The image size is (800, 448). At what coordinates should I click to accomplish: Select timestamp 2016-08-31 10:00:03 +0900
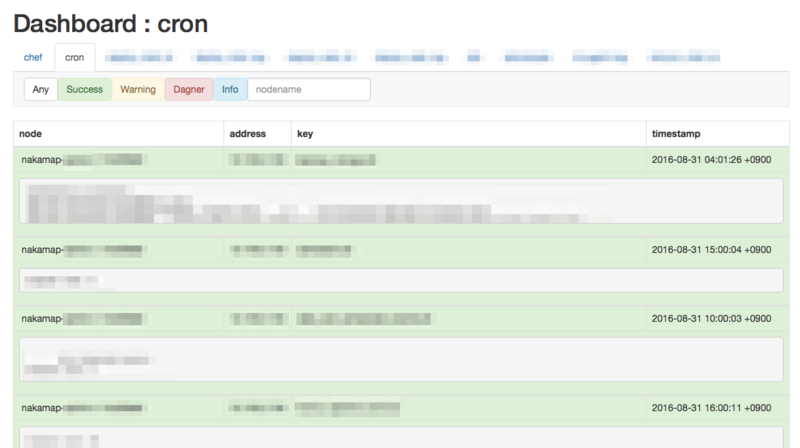pyautogui.click(x=711, y=318)
